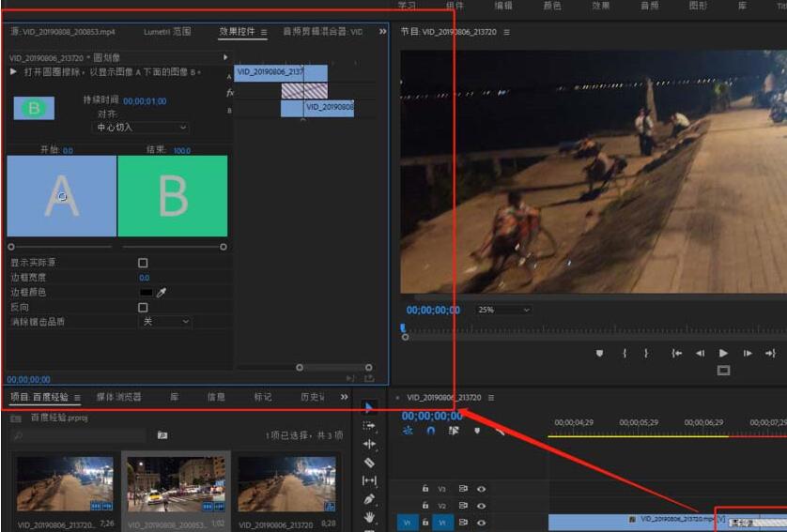Select VID_20190808_200853 thumbnail in project
The image size is (787, 532).
click(x=176, y=483)
